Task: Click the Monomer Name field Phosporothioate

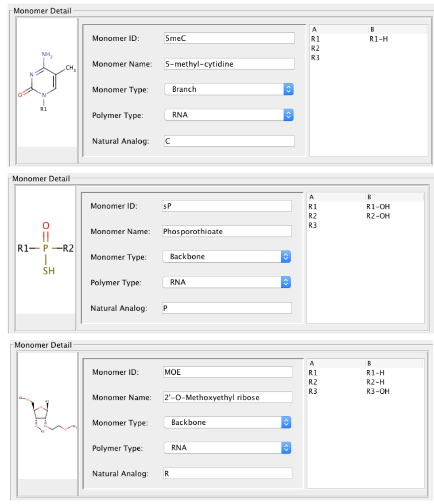Action: [x=227, y=232]
